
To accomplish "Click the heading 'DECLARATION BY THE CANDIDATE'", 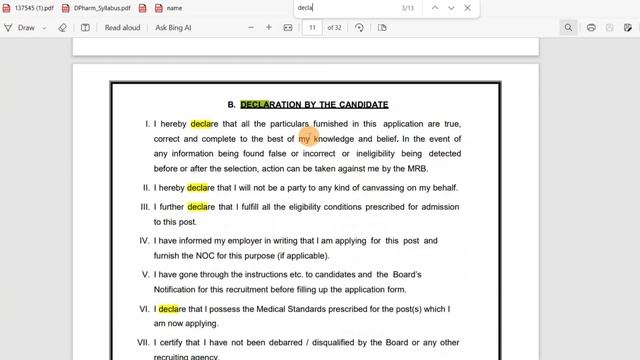I will tap(314, 104).
